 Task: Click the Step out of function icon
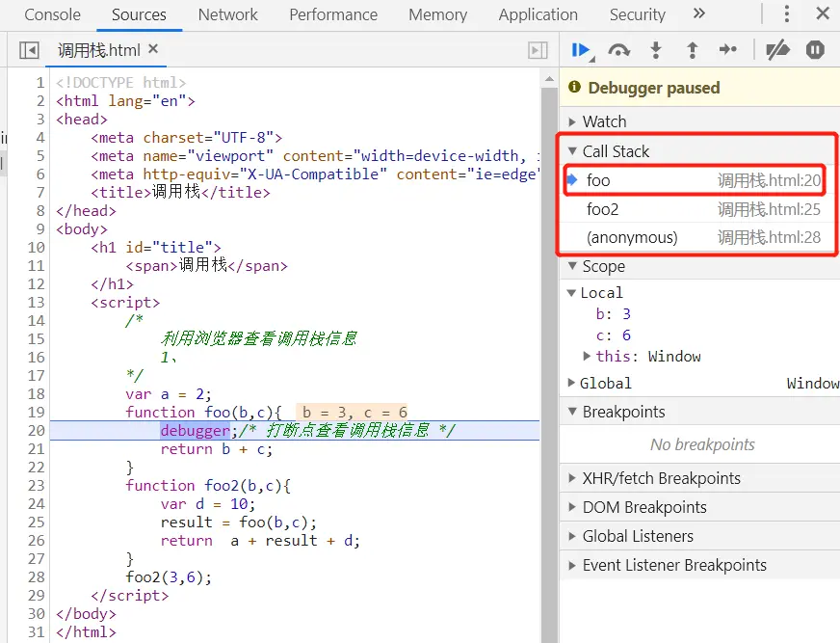point(692,50)
